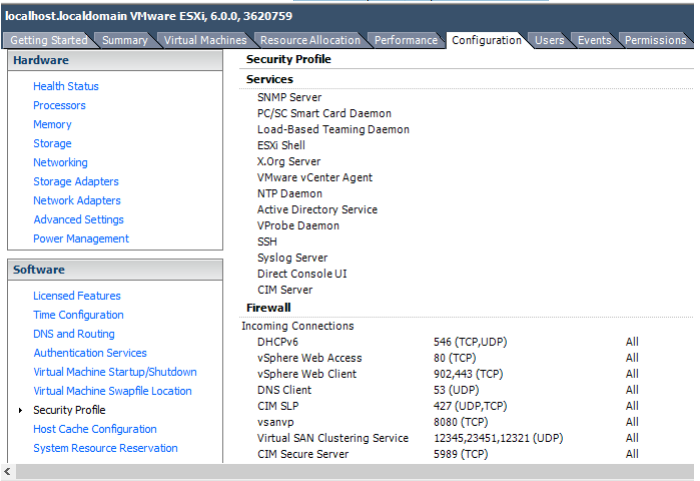Open Storage Adapters link

[76, 182]
